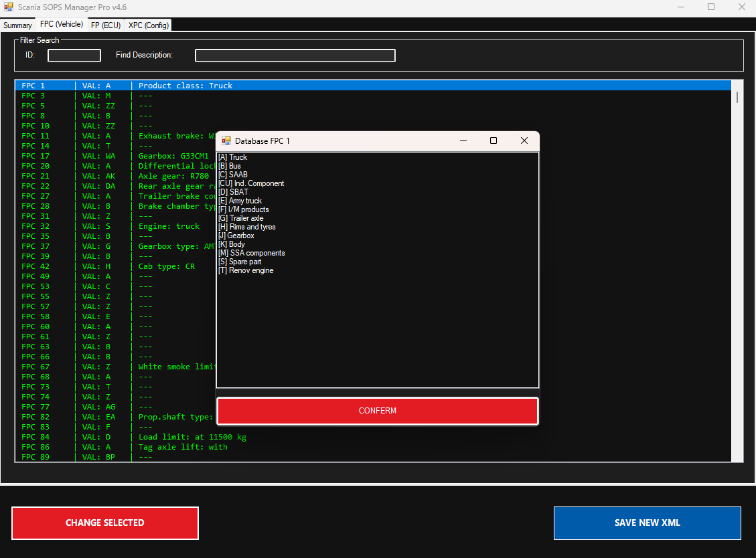Click the Database FPC 1 dialog icon
The image size is (756, 558).
(226, 141)
